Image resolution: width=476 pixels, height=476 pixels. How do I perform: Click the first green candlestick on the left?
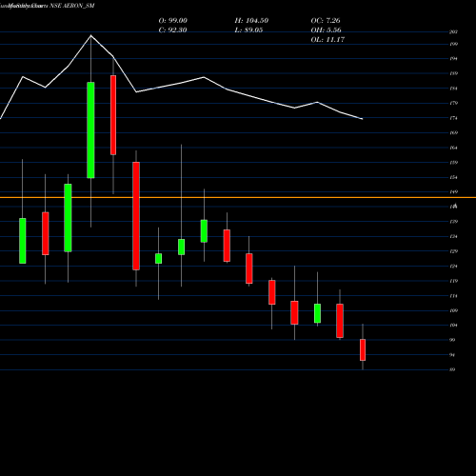click(22, 241)
